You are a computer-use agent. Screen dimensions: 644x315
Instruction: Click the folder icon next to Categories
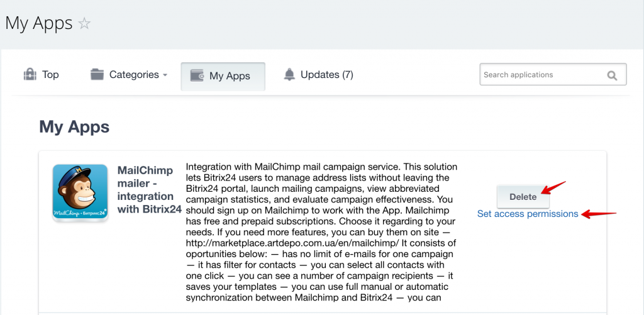coord(97,75)
